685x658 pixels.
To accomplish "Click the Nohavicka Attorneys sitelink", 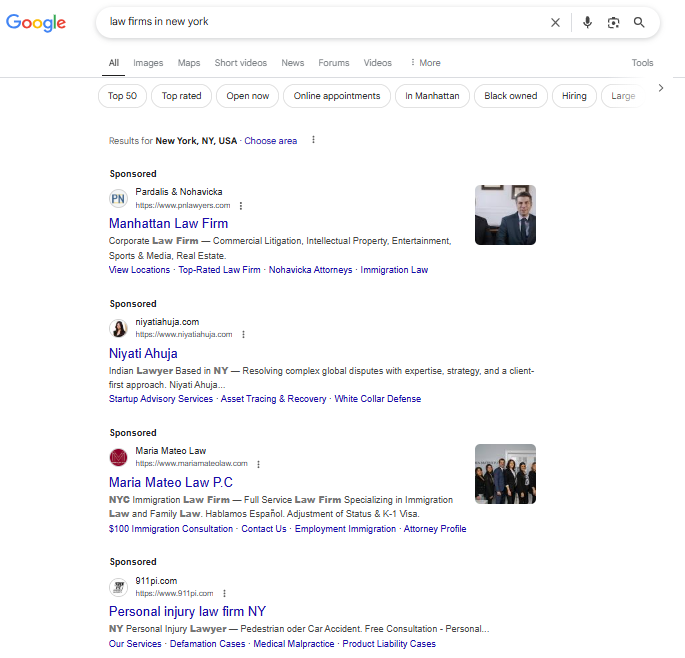I will (x=310, y=270).
